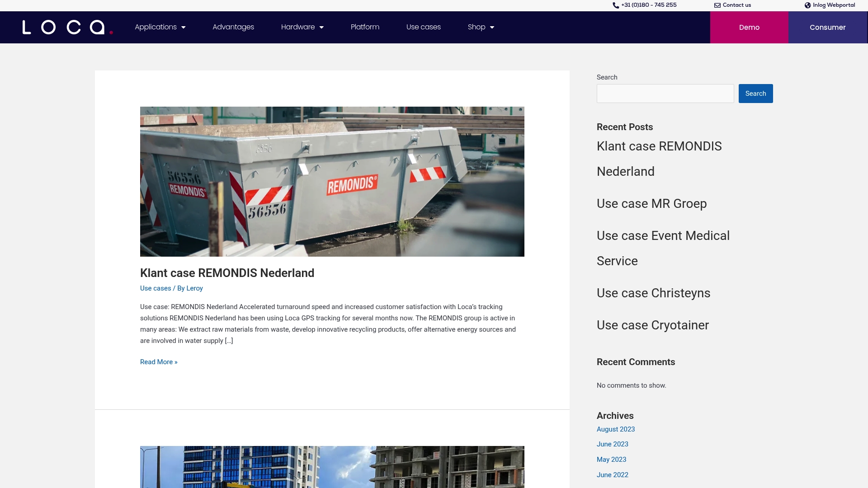The width and height of the screenshot is (868, 488).
Task: Open the Hardware menu label
Action: [x=298, y=27]
